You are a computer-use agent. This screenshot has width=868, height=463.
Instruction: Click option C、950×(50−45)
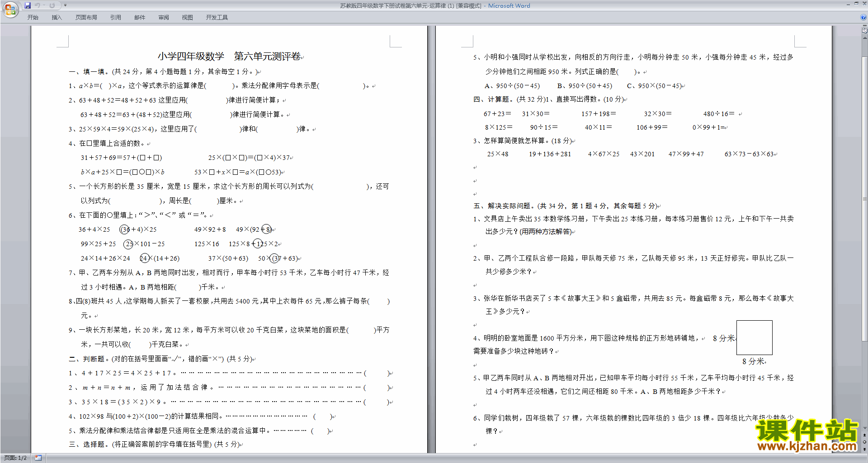(654, 86)
